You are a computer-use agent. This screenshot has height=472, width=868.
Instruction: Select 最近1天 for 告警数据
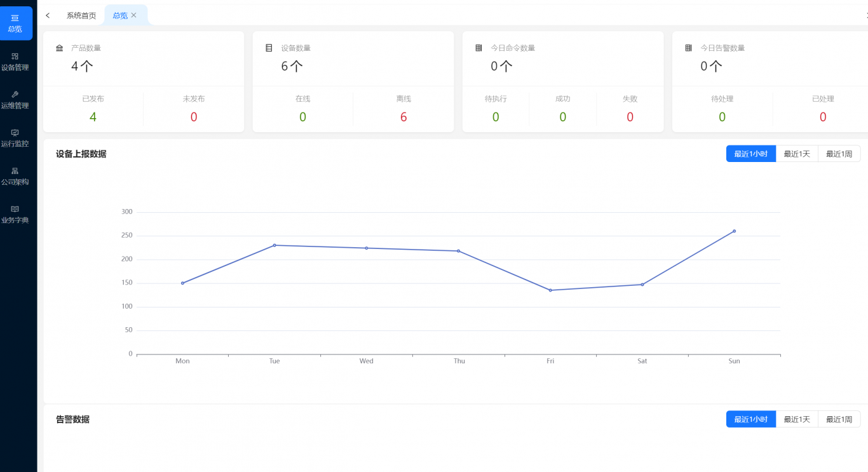797,419
